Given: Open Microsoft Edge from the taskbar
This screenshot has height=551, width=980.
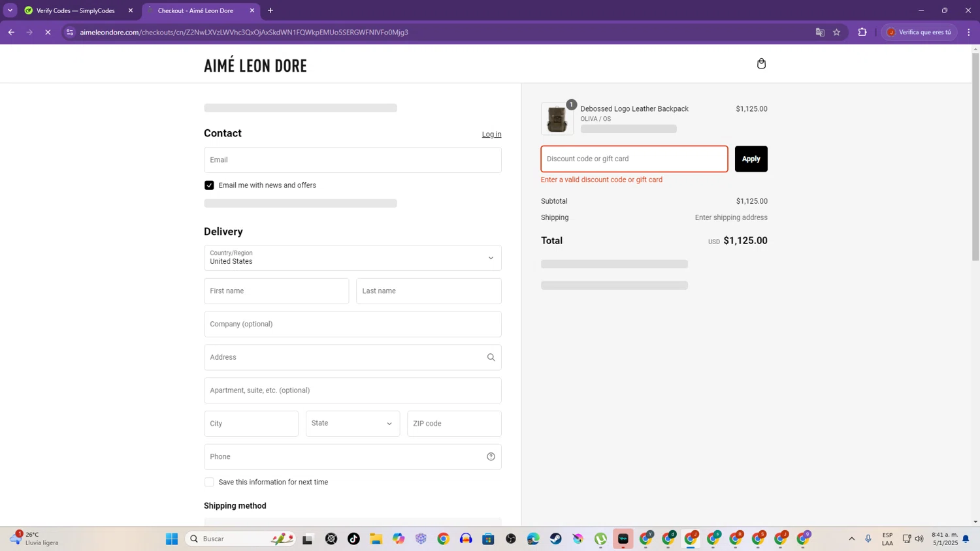Looking at the screenshot, I should click(533, 539).
